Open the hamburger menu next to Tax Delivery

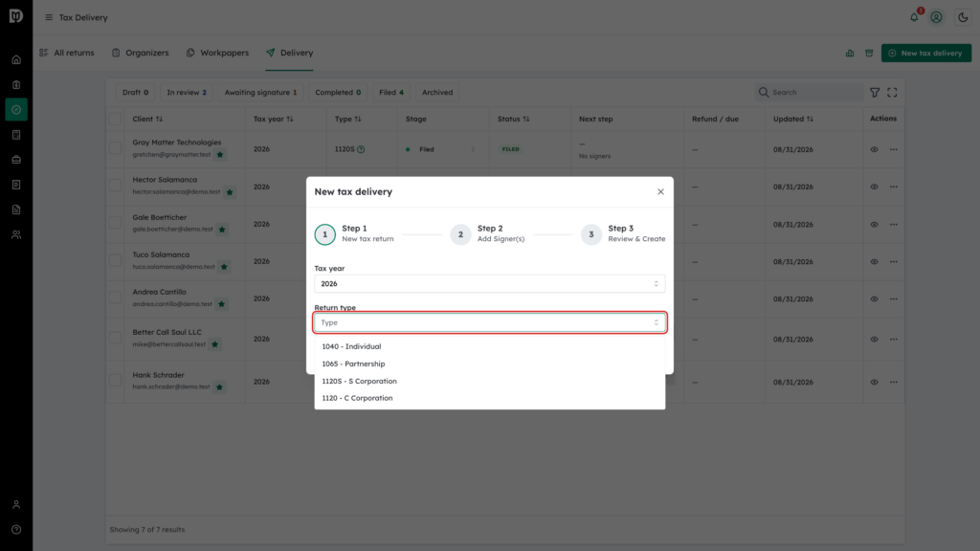point(49,17)
